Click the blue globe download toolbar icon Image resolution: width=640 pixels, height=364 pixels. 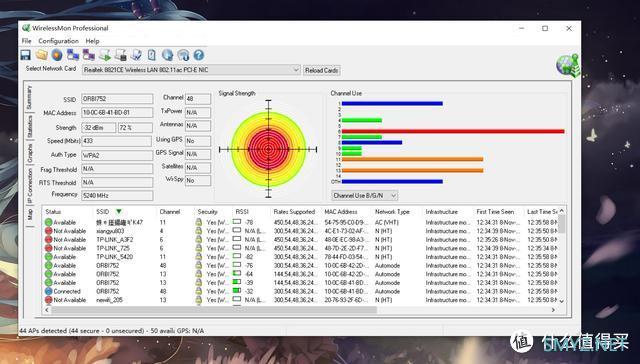167,55
